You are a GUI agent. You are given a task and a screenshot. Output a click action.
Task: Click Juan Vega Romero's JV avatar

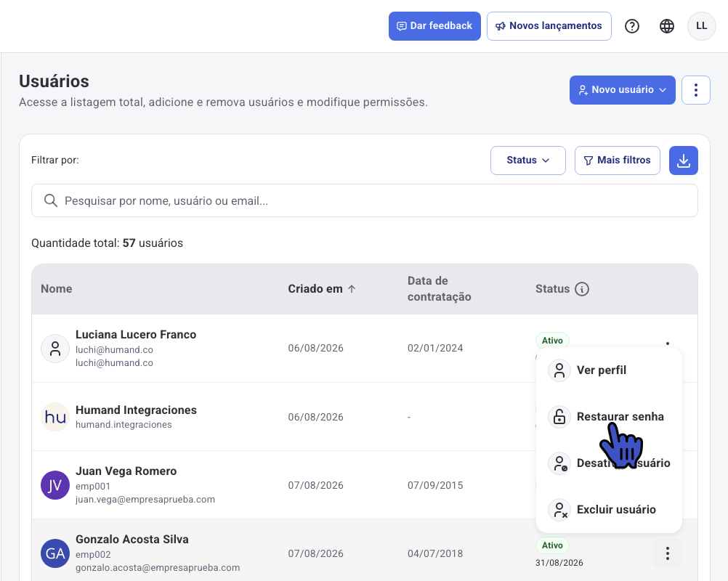click(x=55, y=485)
